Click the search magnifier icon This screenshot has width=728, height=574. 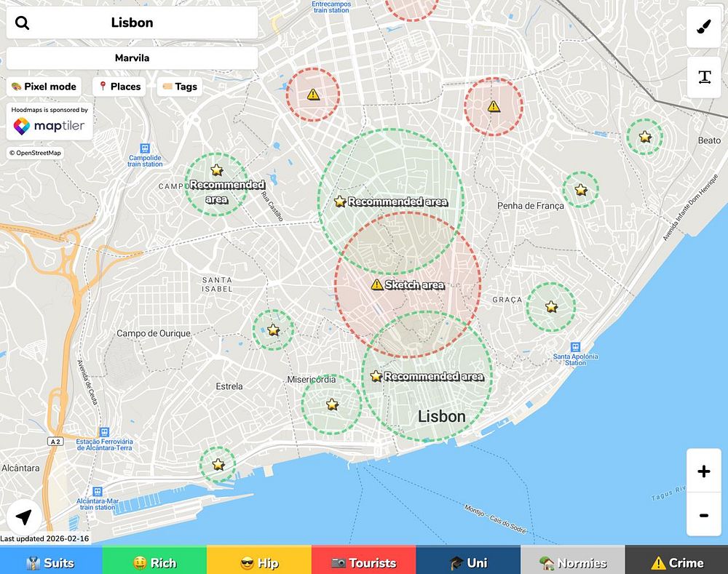coord(22,23)
